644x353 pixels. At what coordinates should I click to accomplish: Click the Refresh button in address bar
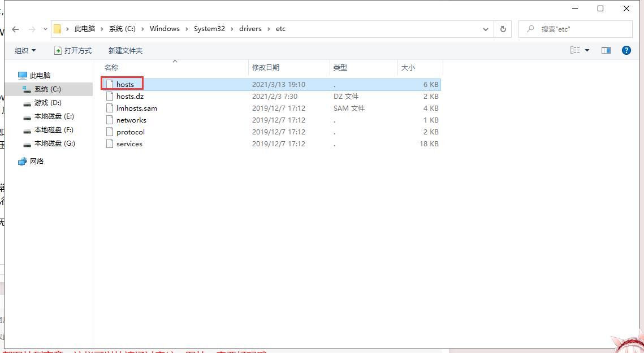[x=503, y=29]
